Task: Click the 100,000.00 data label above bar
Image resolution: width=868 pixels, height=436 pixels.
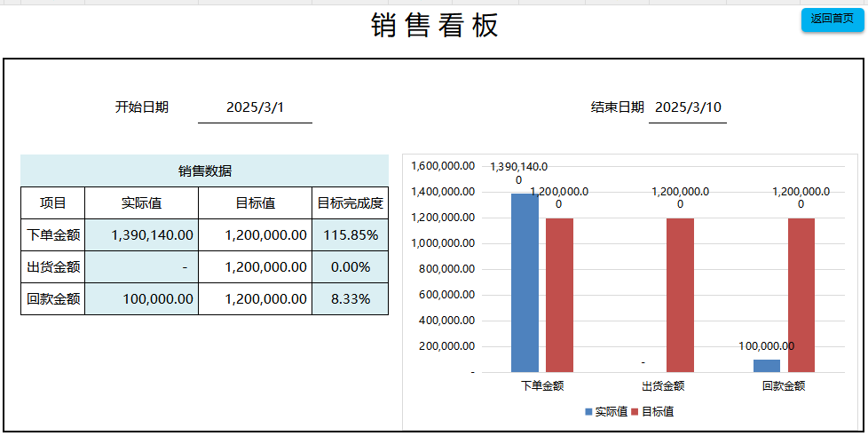Action: pyautogui.click(x=767, y=346)
